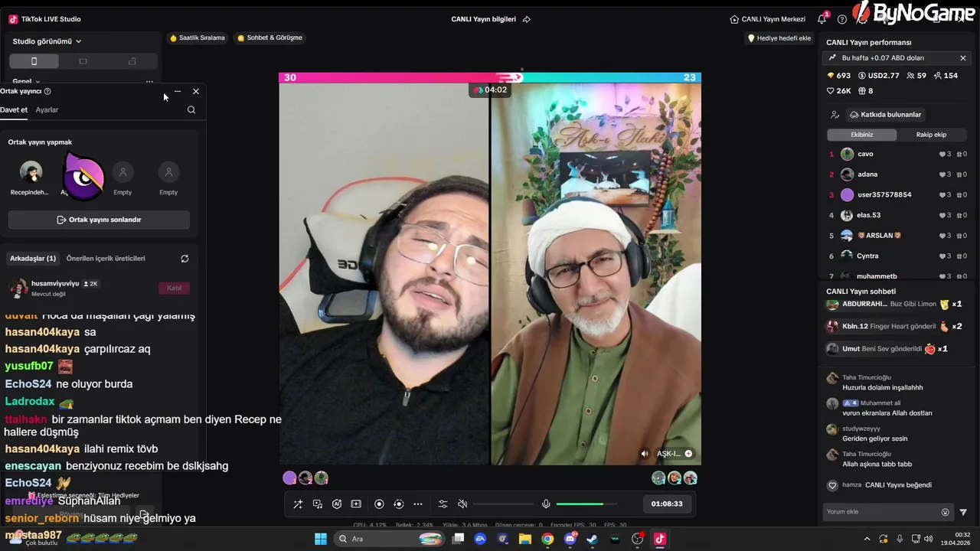The width and height of the screenshot is (980, 551).
Task: Click the 04:02 battle timer
Action: (490, 90)
